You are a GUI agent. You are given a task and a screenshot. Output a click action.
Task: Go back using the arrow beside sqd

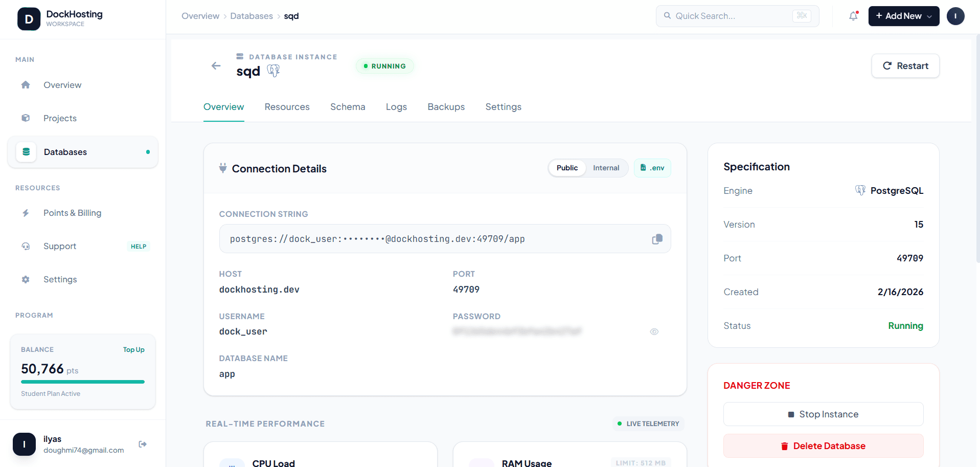pos(216,65)
